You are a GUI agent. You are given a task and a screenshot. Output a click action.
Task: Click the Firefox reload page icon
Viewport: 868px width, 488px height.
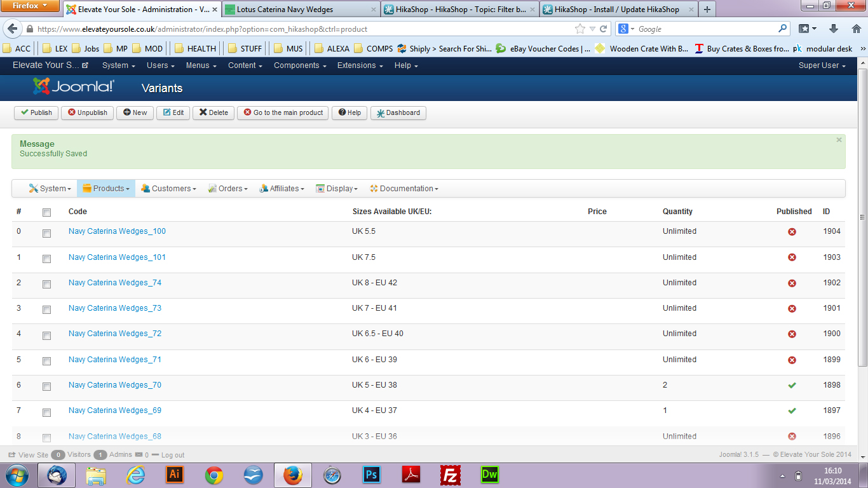point(604,29)
